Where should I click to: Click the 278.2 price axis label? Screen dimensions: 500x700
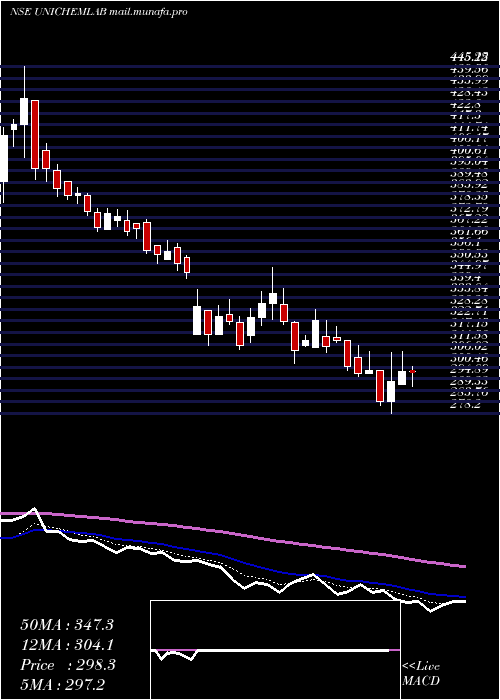tap(466, 404)
